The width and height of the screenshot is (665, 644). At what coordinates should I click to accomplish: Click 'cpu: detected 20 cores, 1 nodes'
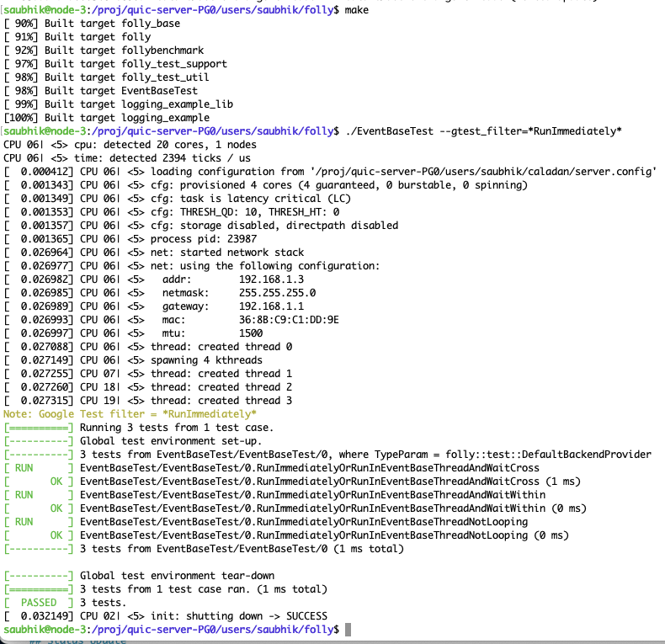[x=165, y=145]
